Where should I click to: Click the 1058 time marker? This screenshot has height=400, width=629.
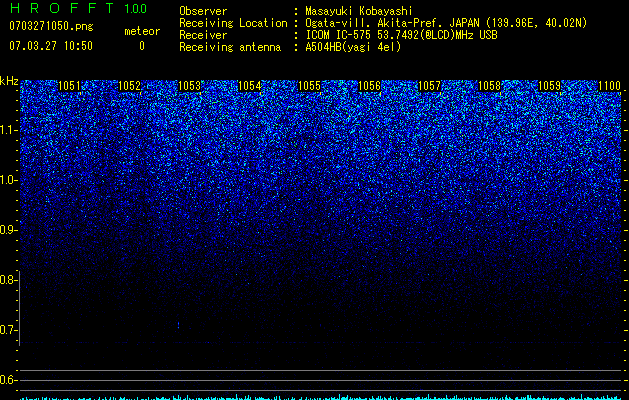tap(490, 86)
